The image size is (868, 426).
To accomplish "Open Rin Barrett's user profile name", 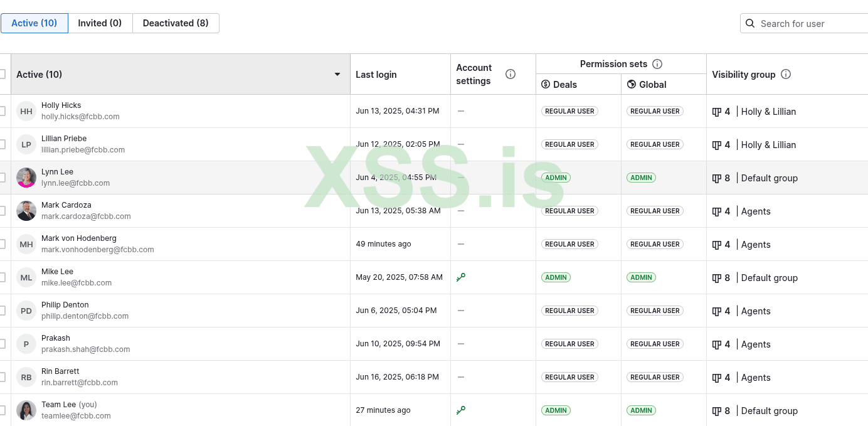I will tap(60, 371).
